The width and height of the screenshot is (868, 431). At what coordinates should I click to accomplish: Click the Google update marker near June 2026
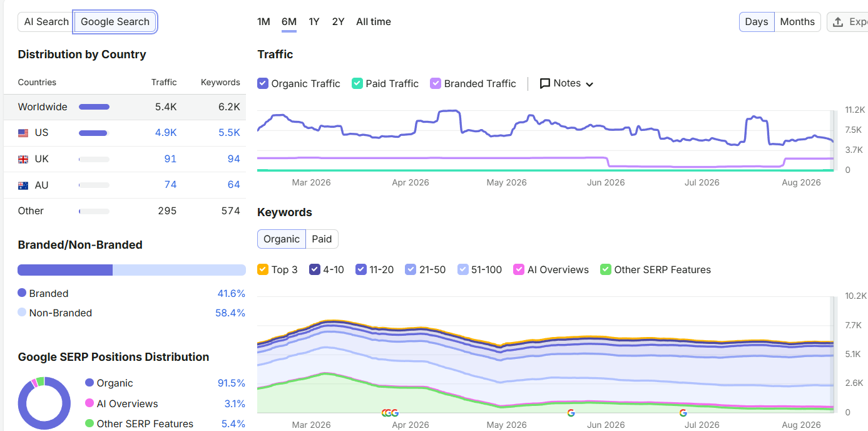pyautogui.click(x=571, y=413)
